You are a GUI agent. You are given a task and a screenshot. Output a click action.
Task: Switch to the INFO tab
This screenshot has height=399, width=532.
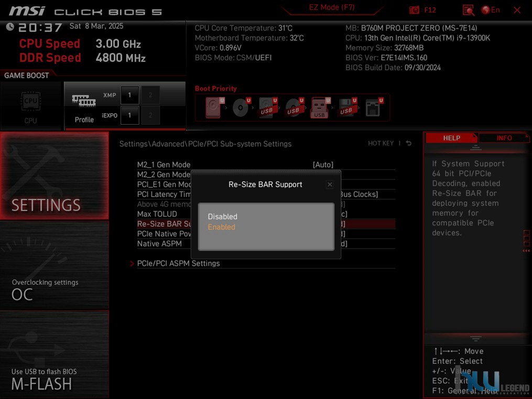[504, 138]
